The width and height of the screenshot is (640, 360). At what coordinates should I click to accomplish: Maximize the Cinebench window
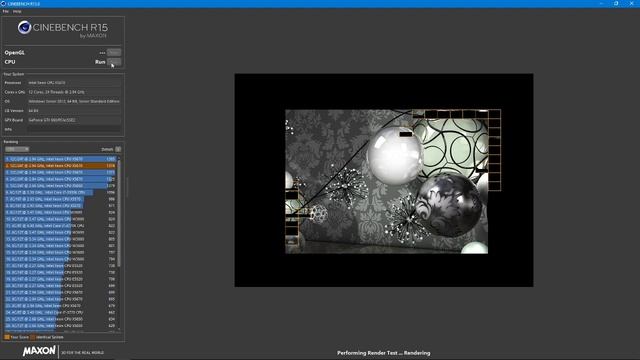point(616,4)
